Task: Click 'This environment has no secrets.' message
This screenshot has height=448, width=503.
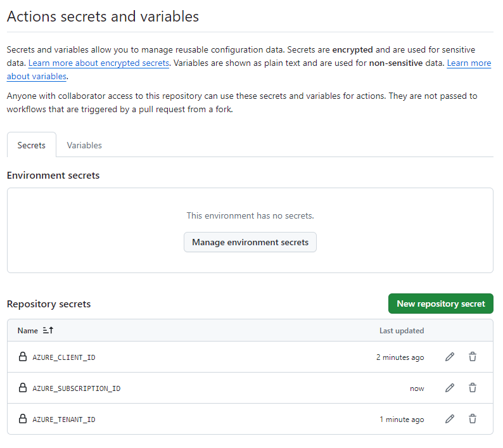Action: tap(250, 215)
